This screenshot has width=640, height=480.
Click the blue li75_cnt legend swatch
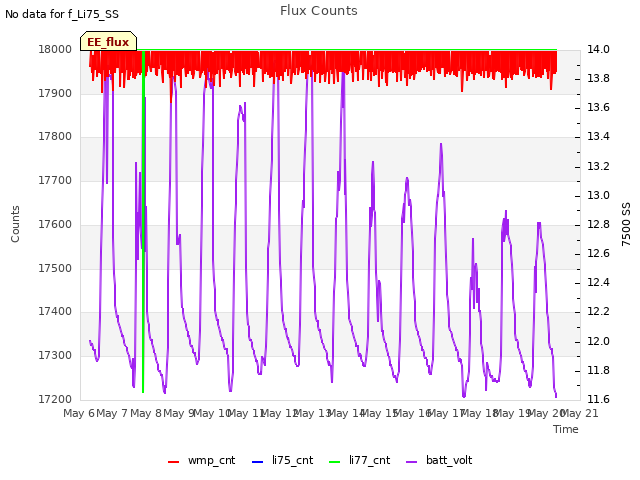258,462
